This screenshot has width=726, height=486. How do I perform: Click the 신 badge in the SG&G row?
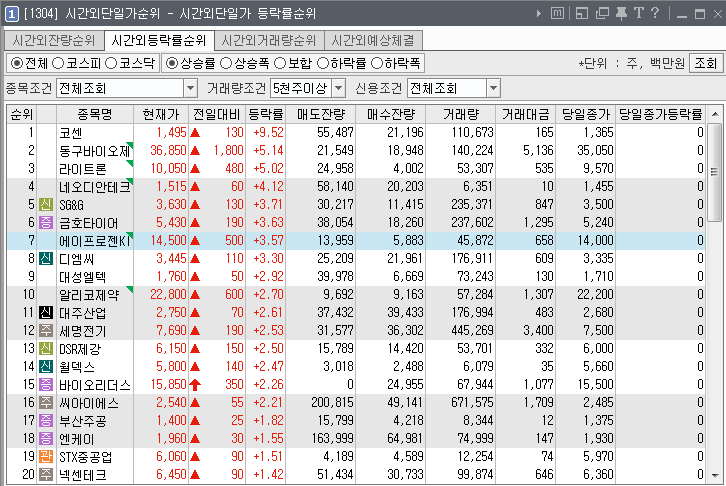click(45, 205)
